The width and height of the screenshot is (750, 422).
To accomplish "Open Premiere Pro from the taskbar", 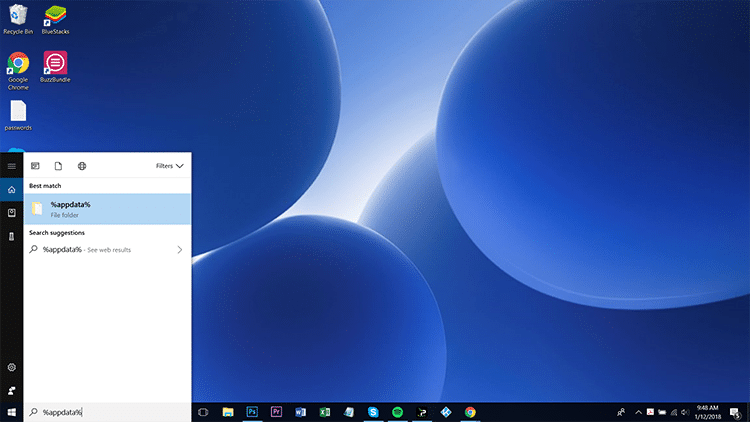I will coord(276,412).
